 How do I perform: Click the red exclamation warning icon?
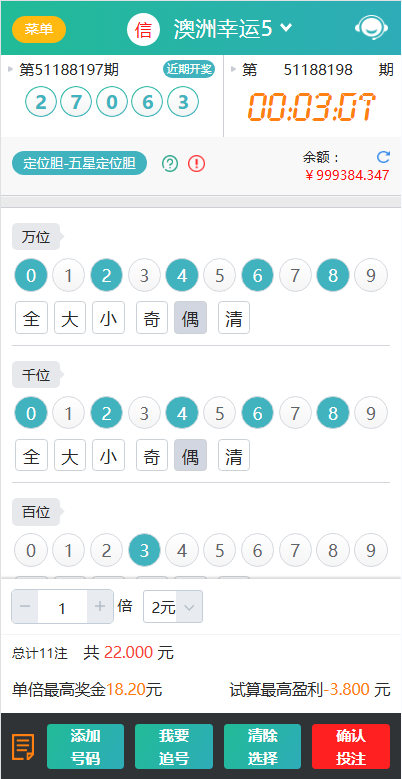(x=197, y=163)
